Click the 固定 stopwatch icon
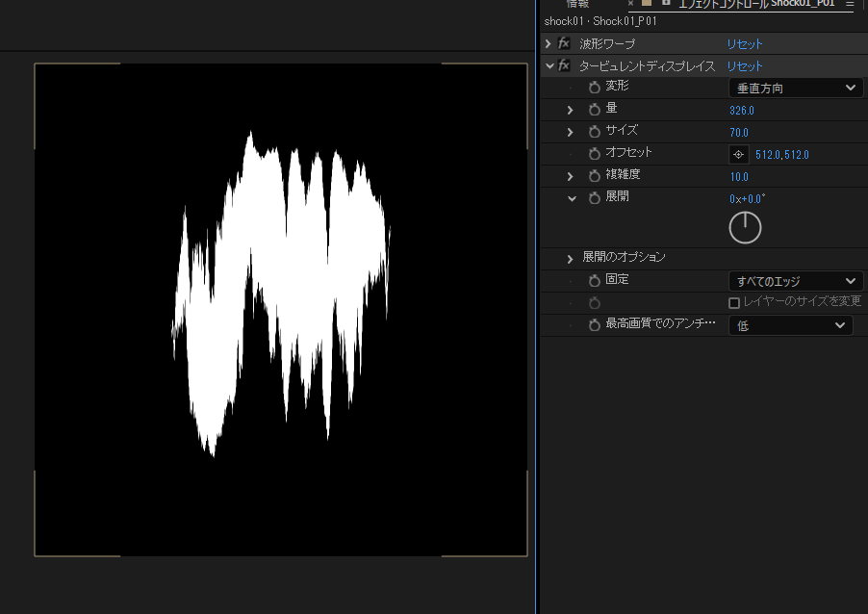This screenshot has height=614, width=868. (x=594, y=281)
